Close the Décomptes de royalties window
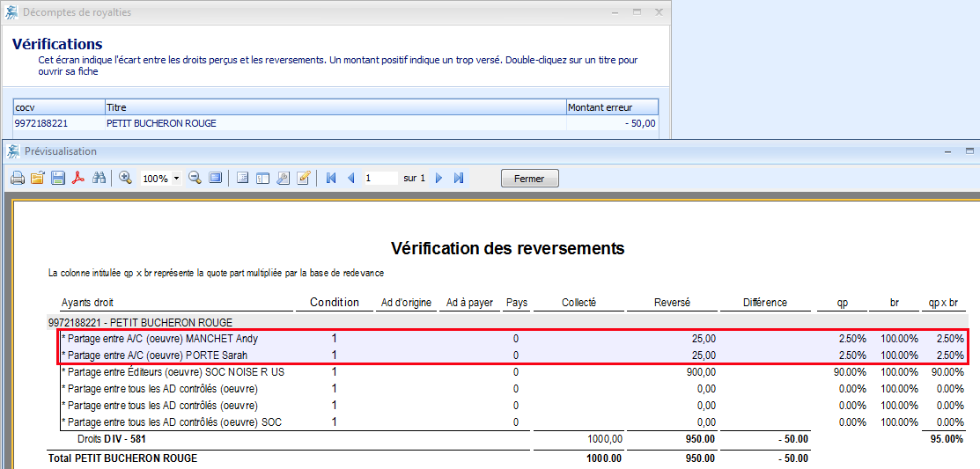The image size is (980, 469). coord(658,11)
